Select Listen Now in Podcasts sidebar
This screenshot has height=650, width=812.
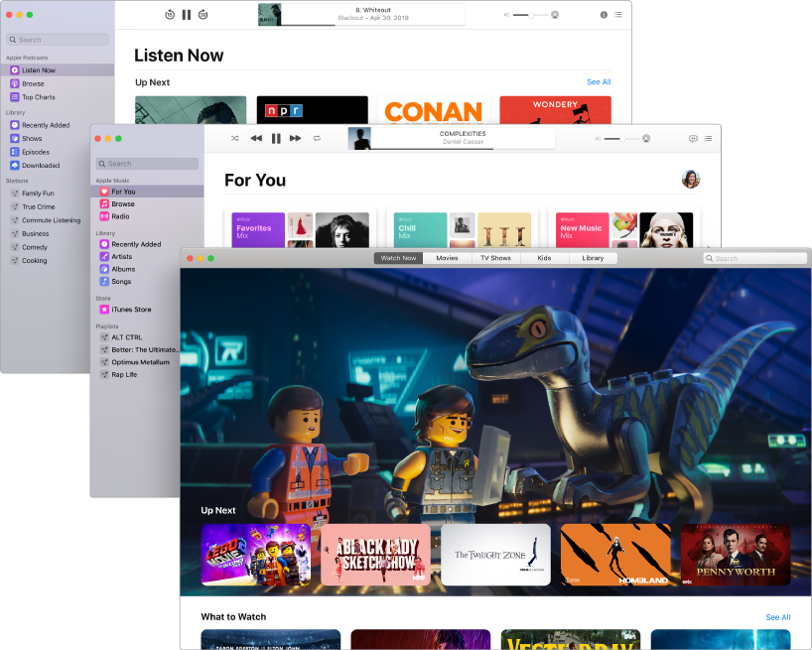click(57, 69)
